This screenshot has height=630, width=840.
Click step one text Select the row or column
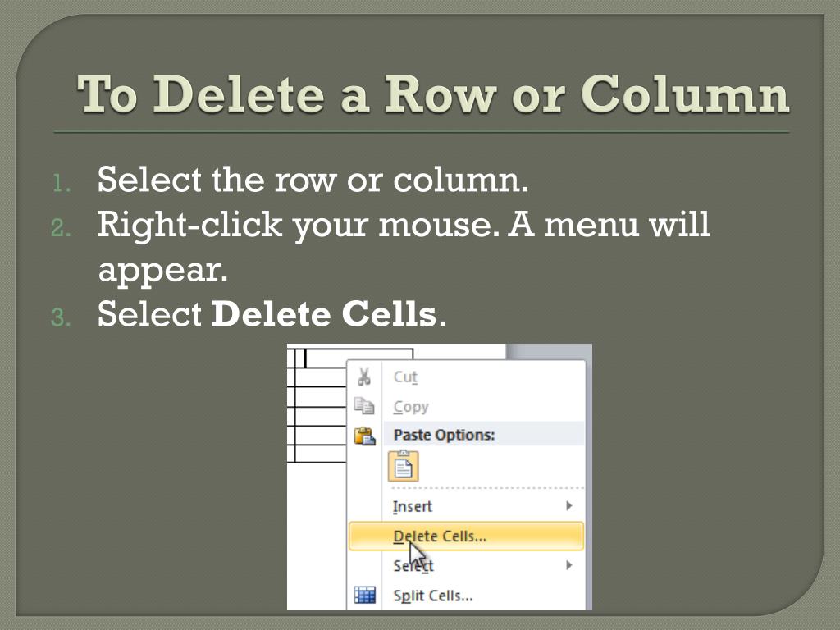click(313, 179)
